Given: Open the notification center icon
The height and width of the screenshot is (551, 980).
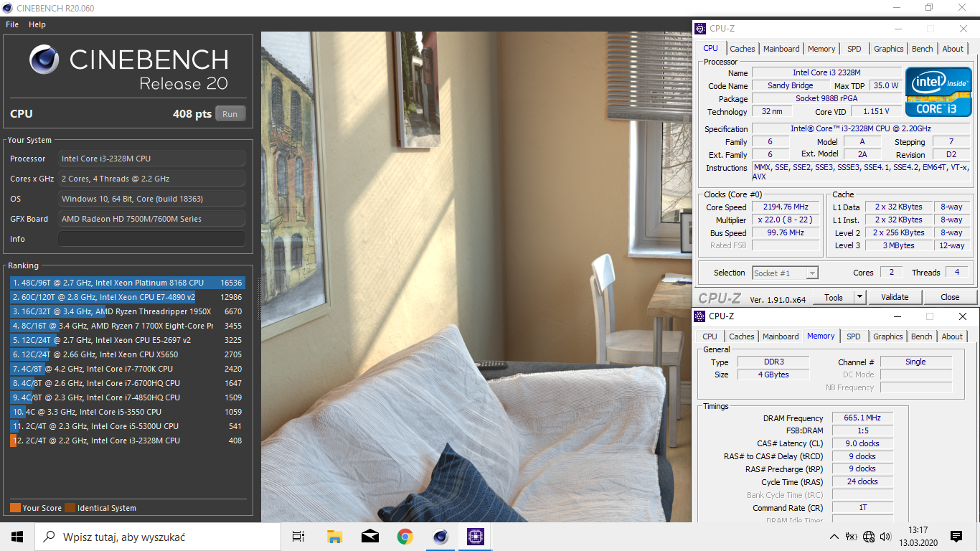Looking at the screenshot, I should [956, 537].
